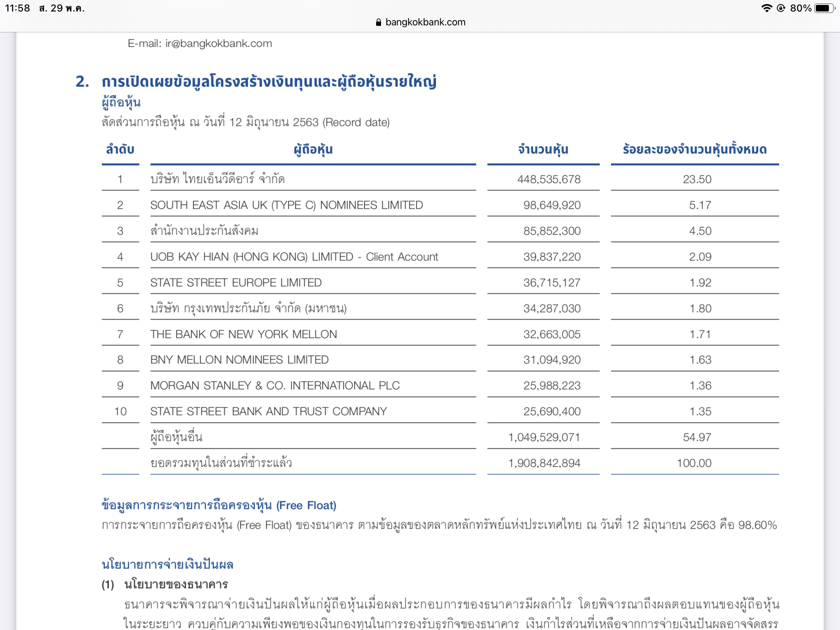Tap the 11:58 clock in status bar
840x630 pixels.
[18, 8]
